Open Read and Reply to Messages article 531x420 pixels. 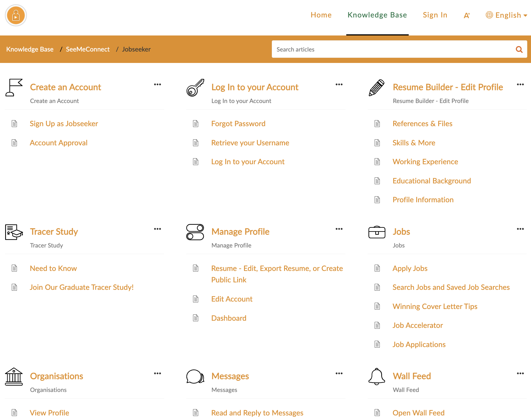pos(257,413)
